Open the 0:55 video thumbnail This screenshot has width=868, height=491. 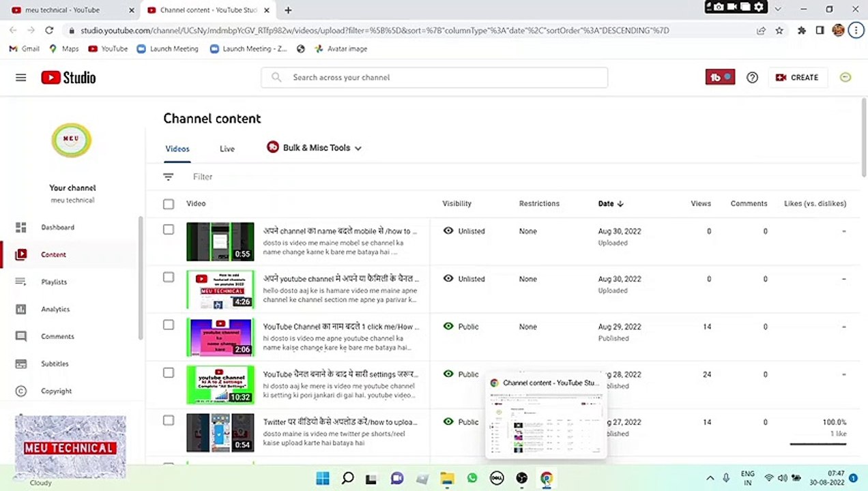click(220, 241)
